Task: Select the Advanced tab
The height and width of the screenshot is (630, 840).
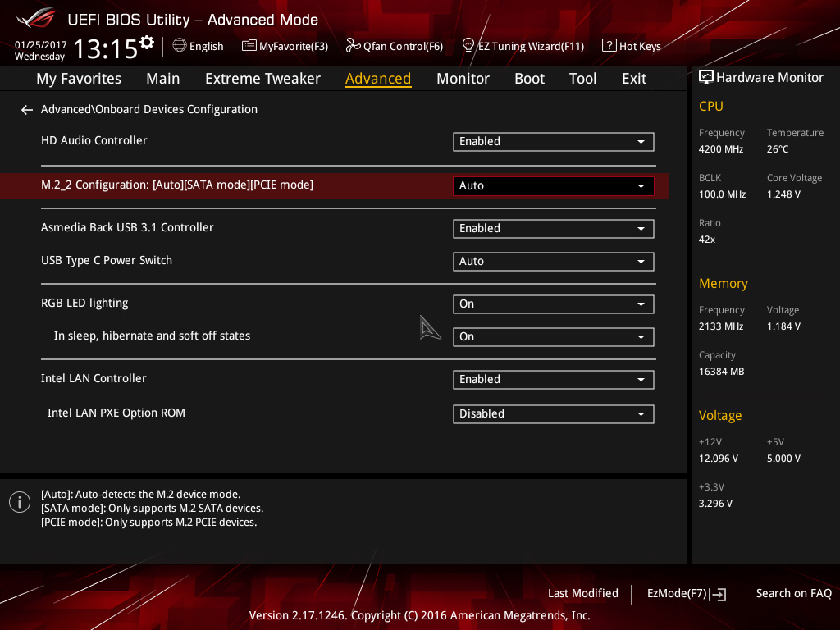Action: click(378, 79)
